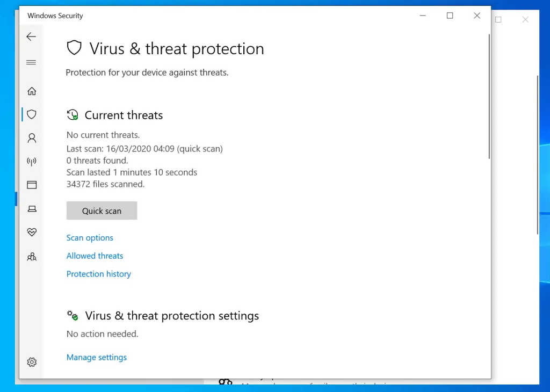The height and width of the screenshot is (392, 550).
Task: Click the Current threats section icon
Action: click(72, 114)
